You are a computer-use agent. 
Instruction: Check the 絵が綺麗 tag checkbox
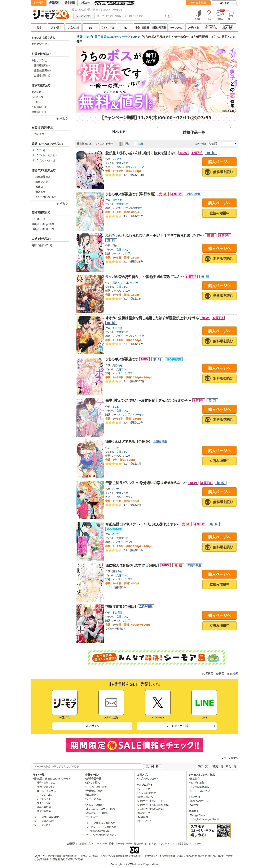(33, 177)
